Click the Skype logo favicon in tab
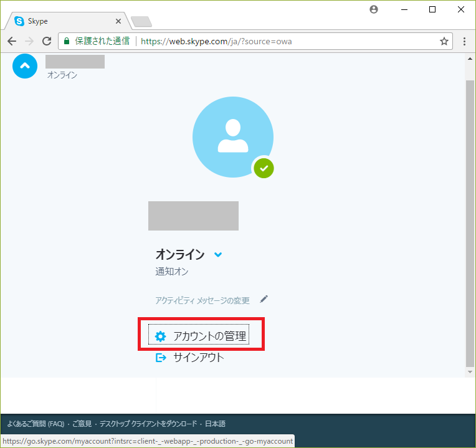Screen dimensions: 476x448 [19, 21]
